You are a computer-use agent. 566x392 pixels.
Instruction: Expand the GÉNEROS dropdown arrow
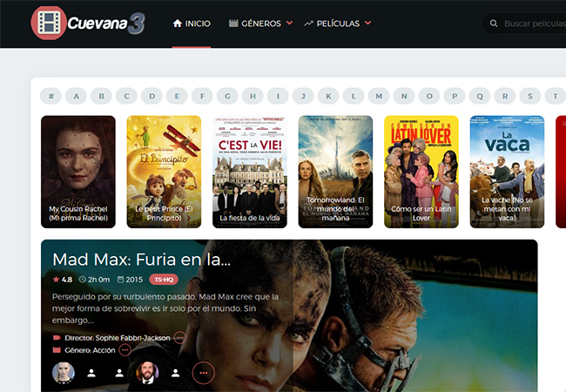pos(289,24)
